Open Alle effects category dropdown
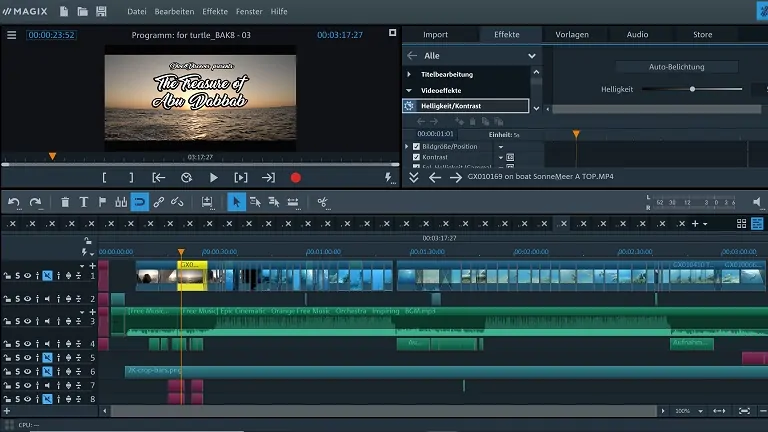The height and width of the screenshot is (432, 768). pyautogui.click(x=531, y=56)
